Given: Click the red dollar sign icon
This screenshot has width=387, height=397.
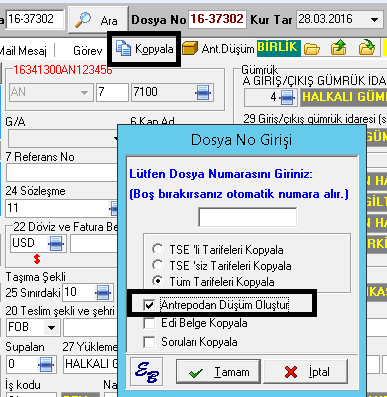Looking at the screenshot, I should pyautogui.click(x=37, y=259).
